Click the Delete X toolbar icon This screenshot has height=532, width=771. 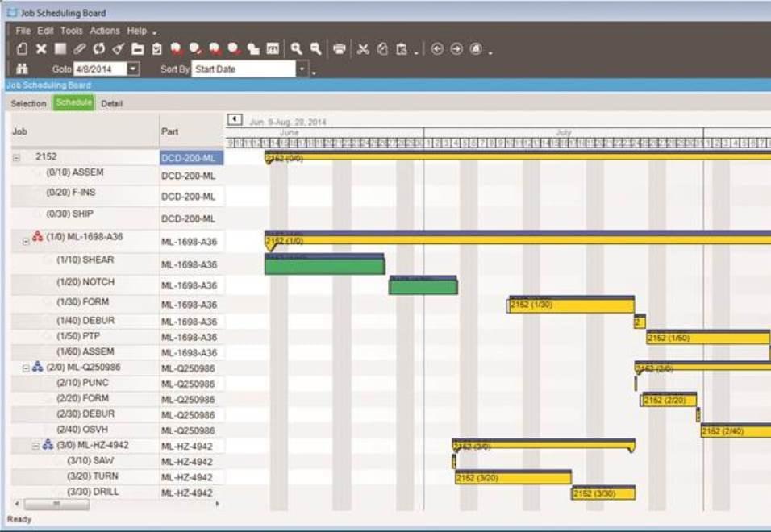(x=40, y=49)
